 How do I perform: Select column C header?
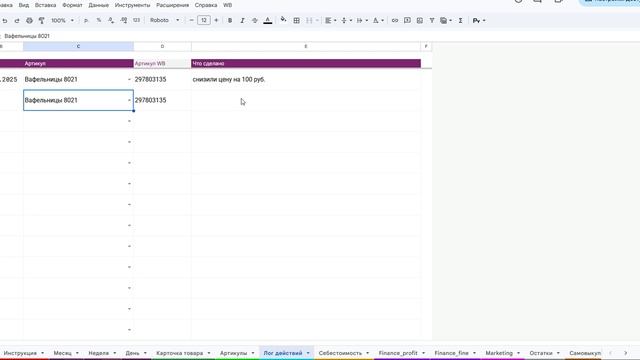(78, 47)
